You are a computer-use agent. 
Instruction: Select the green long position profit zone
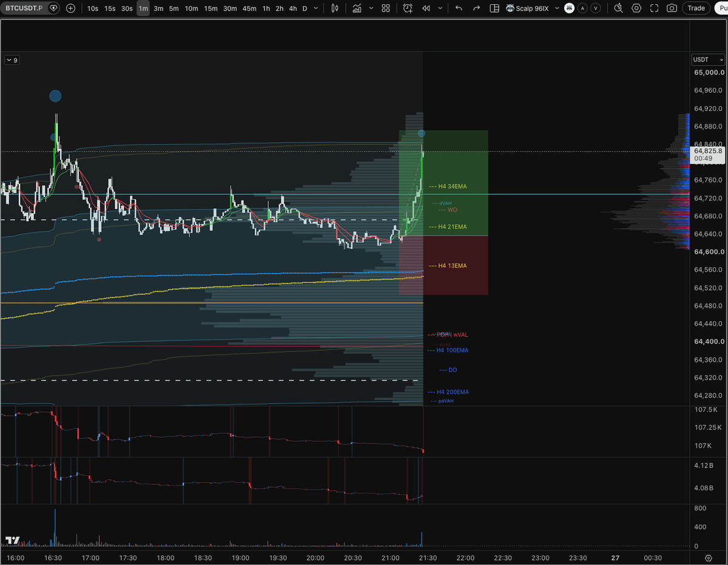pyautogui.click(x=443, y=183)
